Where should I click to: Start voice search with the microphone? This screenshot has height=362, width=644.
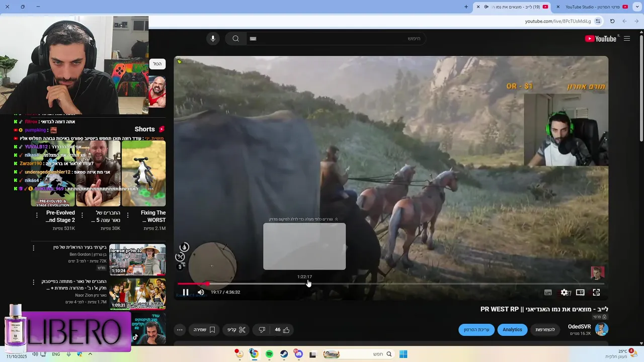coord(213,39)
